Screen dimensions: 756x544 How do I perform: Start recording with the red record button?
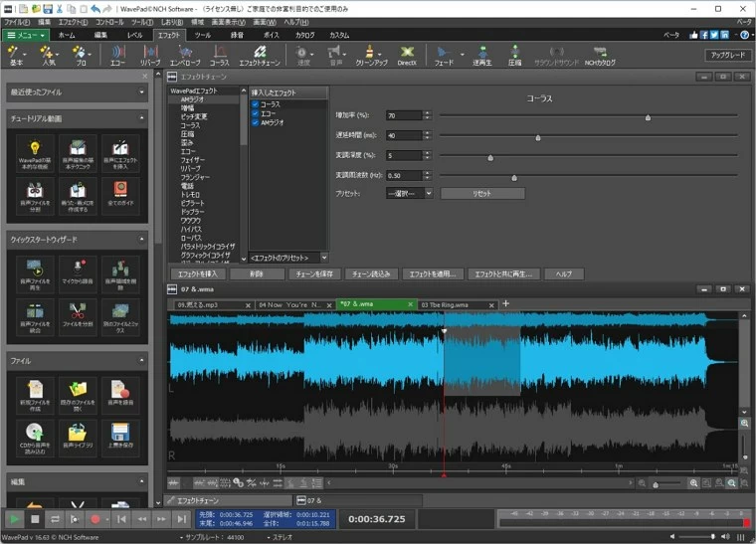94,519
